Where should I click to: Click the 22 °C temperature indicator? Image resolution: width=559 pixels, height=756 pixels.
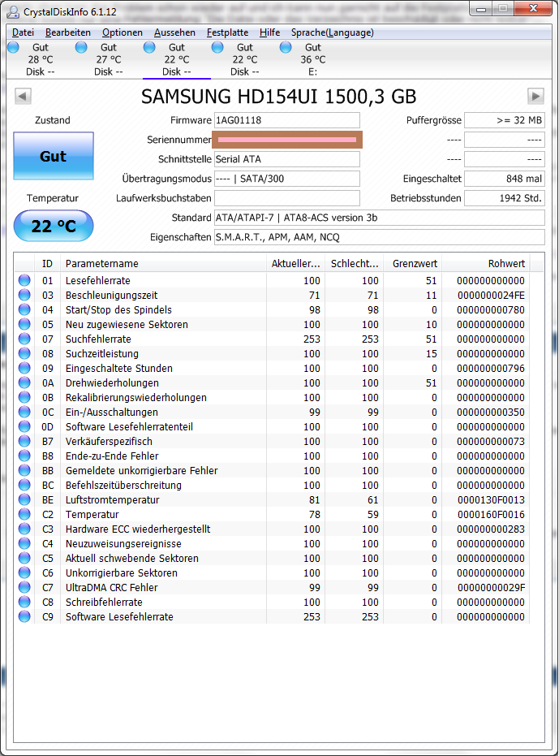(x=54, y=226)
